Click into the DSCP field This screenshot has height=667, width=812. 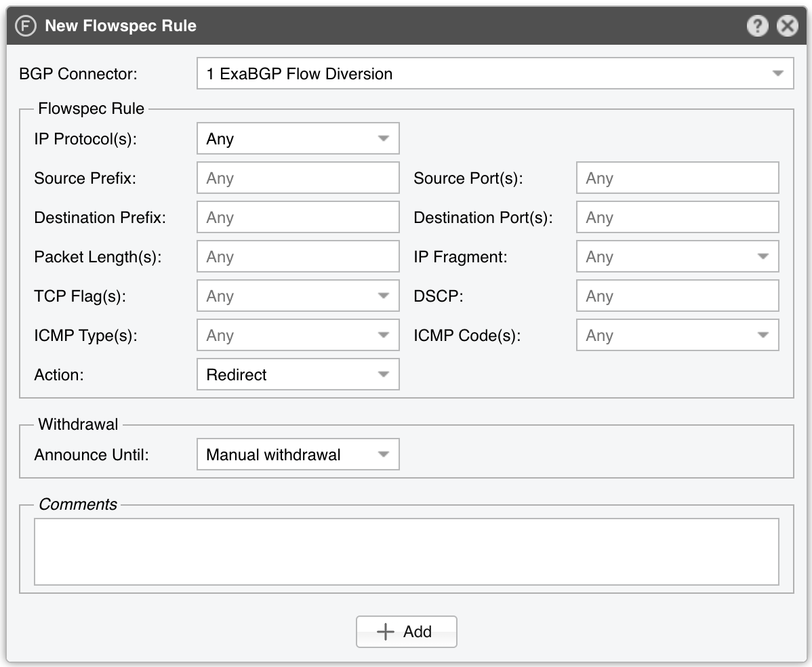(677, 296)
